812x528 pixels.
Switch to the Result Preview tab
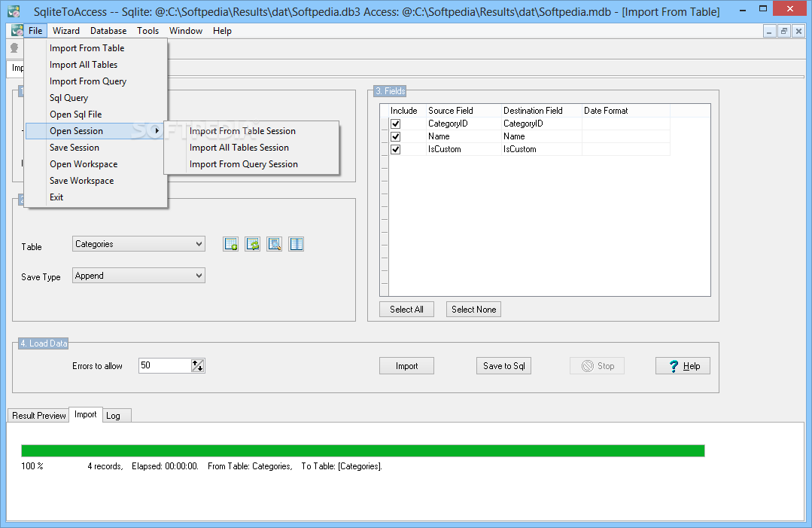click(x=39, y=416)
